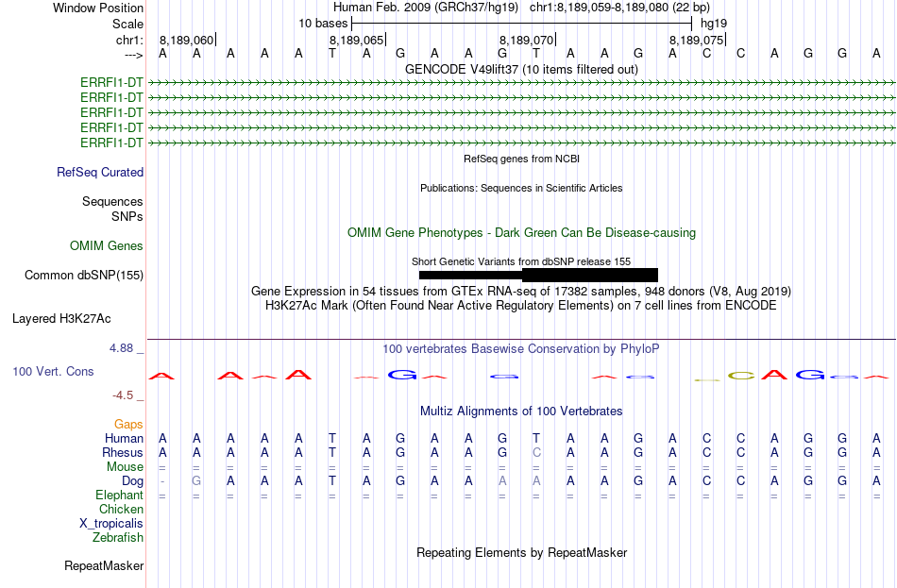897x588 pixels.
Task: Select the X_tropicalis alignment row label
Action: tap(111, 524)
